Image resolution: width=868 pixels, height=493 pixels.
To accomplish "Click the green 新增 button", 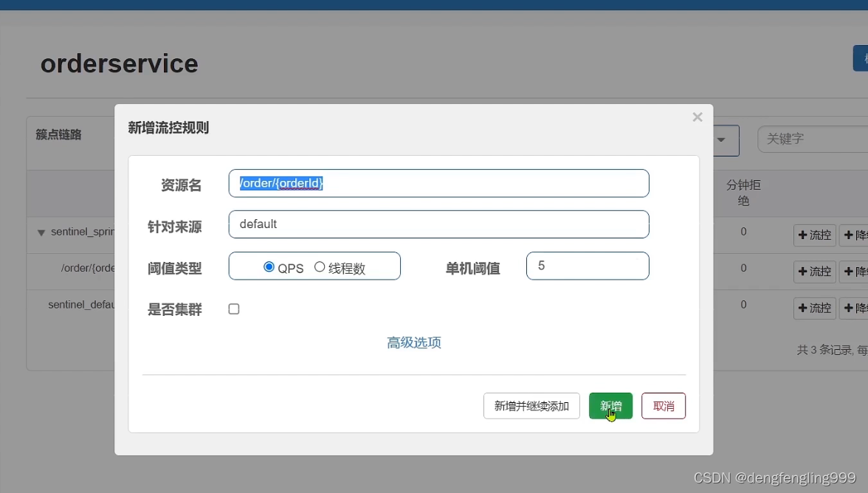I will point(610,406).
